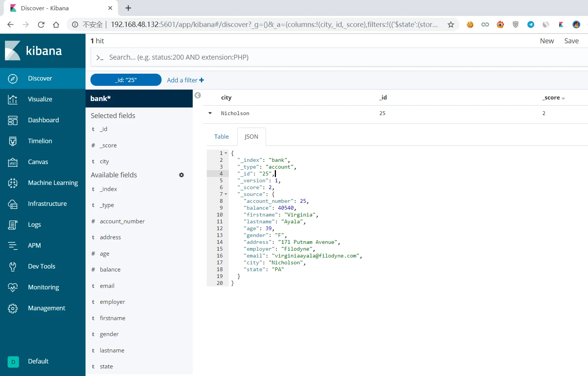Image resolution: width=588 pixels, height=376 pixels.
Task: Fold the _source JSON block at line 7
Action: coord(226,194)
